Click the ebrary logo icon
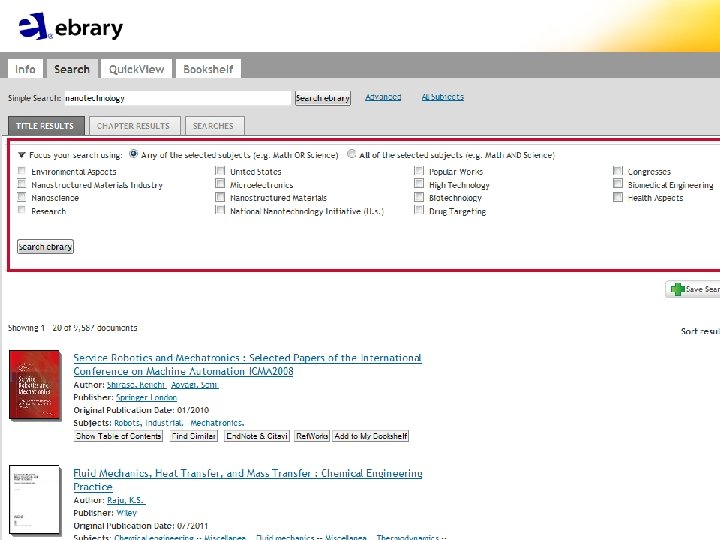This screenshot has height=540, width=720. click(34, 26)
